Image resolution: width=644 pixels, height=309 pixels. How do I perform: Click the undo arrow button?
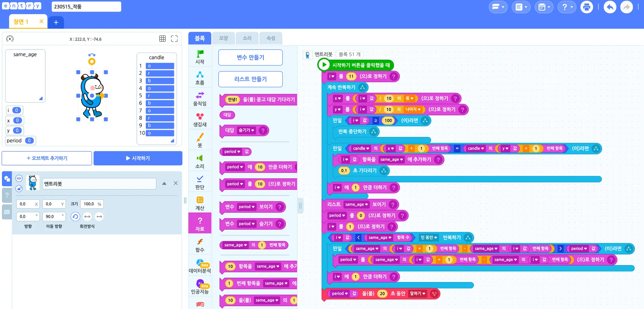click(610, 7)
